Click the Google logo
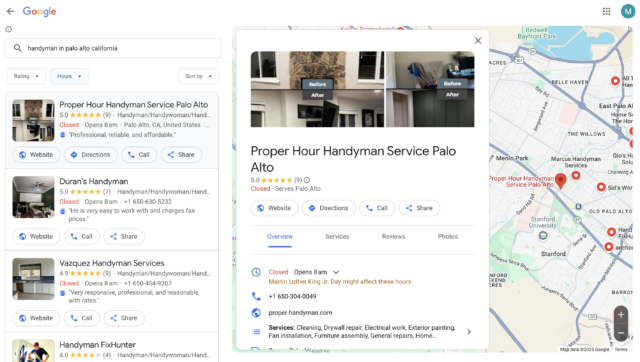 [40, 11]
